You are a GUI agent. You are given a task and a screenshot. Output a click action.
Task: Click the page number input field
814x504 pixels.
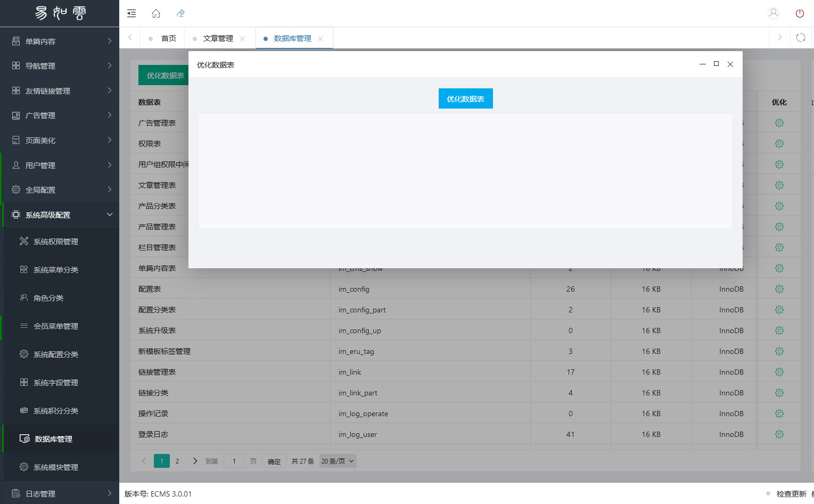point(234,461)
